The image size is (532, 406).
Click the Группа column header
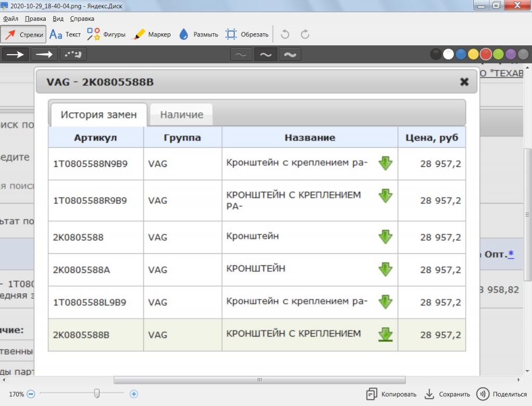tap(182, 137)
